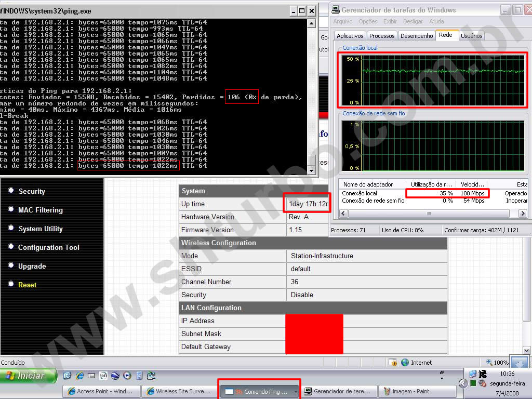Screen dimensions: 532x399
Task: Click the green task manager tray icon
Action: click(473, 383)
